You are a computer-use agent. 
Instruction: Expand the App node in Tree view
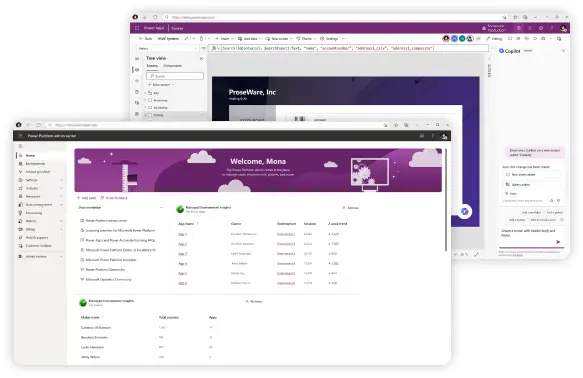(x=145, y=93)
